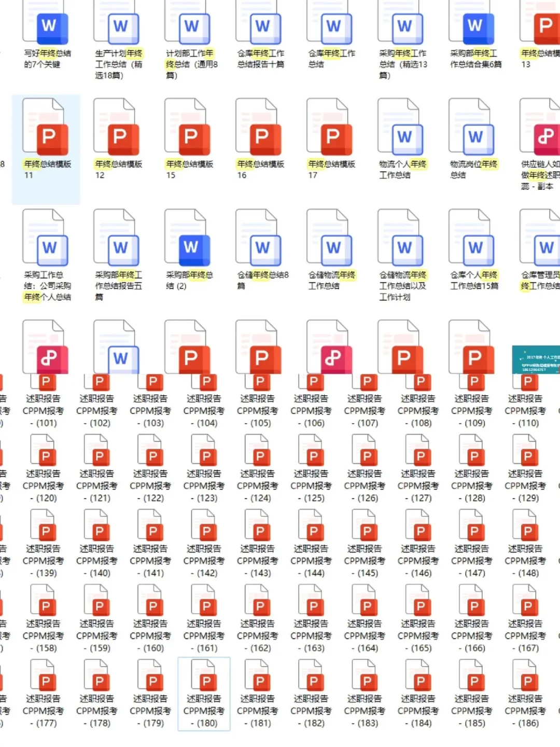
Task: Select the label 述职报告CPPM报考 - (140)
Action: pos(97,561)
